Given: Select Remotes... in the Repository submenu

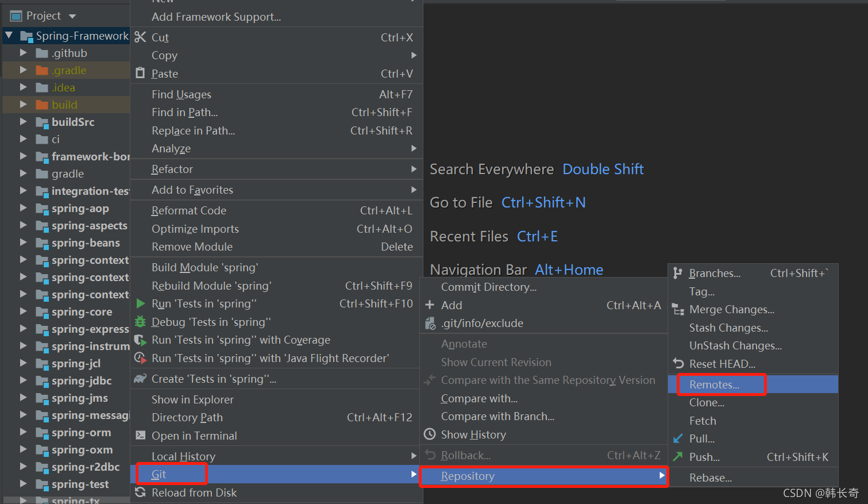Looking at the screenshot, I should tap(753, 384).
